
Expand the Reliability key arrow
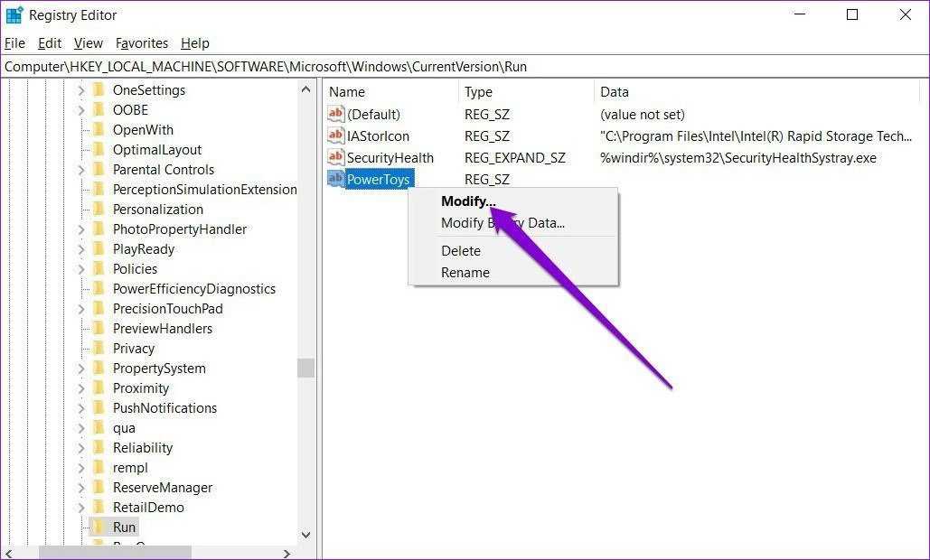(x=80, y=447)
